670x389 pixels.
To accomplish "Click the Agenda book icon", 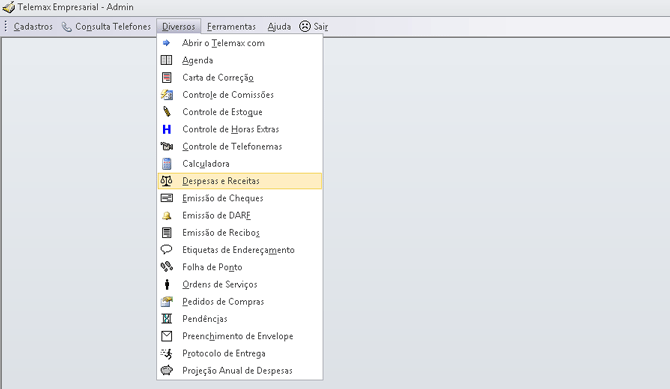I will 166,60.
